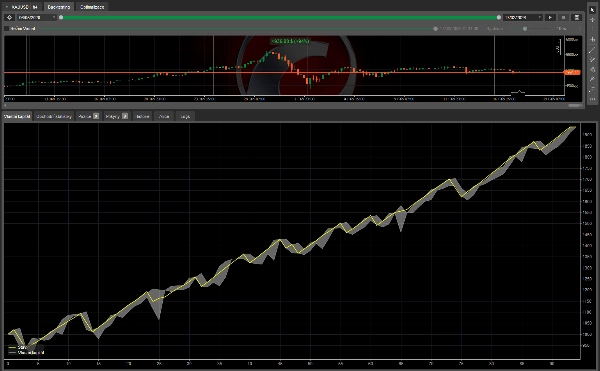Start the backtest with play button
This screenshot has height=371, width=600.
550,17
